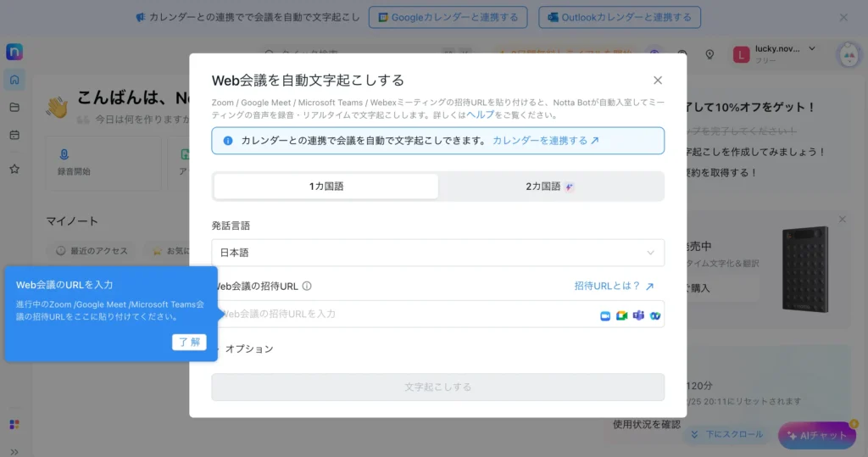The height and width of the screenshot is (457, 868).
Task: Click the 下にスクロール button
Action: tap(727, 435)
